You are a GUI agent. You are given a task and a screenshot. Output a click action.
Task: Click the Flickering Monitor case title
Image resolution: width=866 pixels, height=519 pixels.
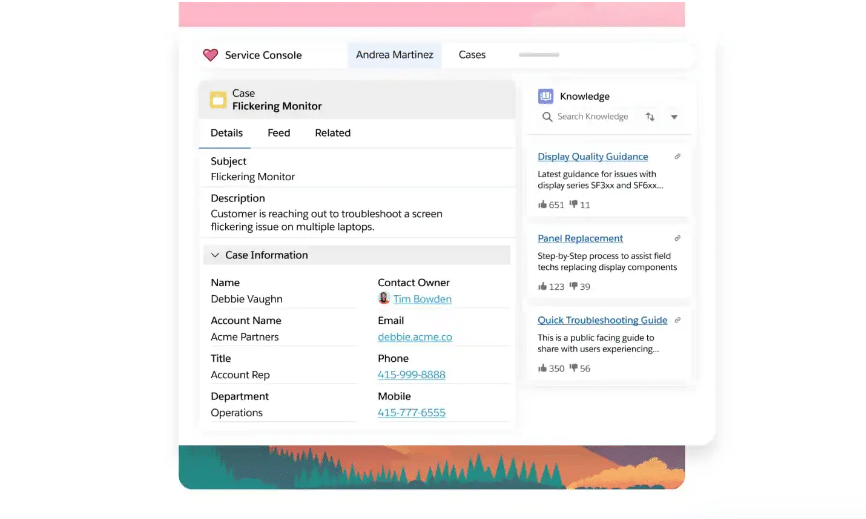277,106
